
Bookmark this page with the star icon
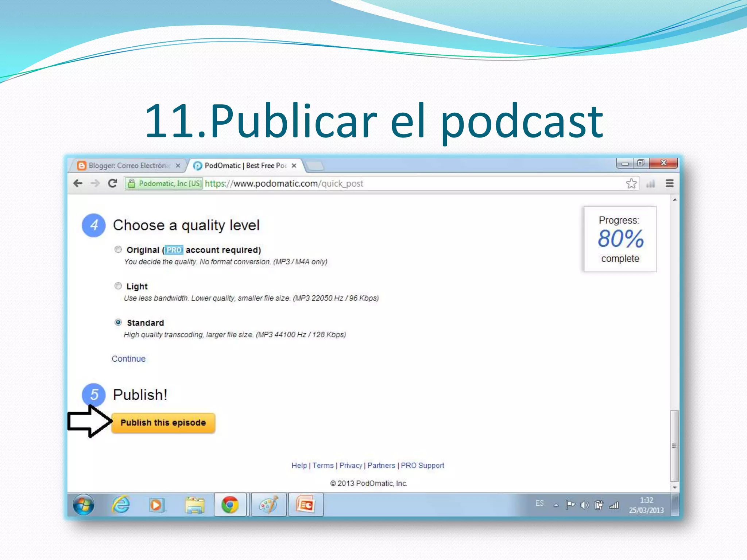click(x=631, y=183)
